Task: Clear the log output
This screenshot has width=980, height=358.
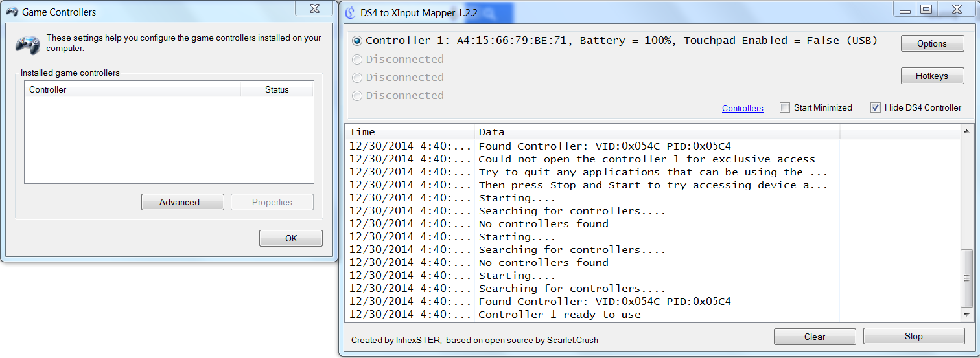Action: (x=815, y=337)
